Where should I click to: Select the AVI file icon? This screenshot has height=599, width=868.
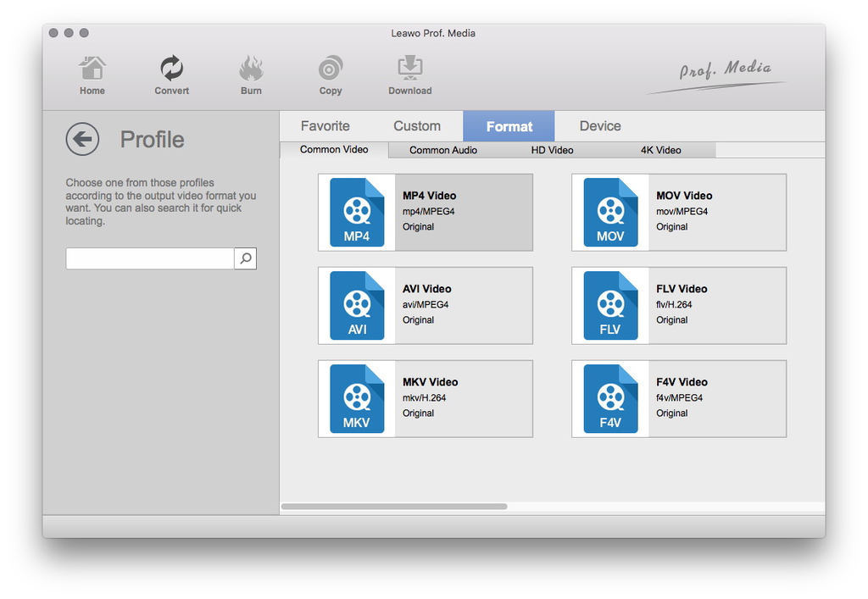[357, 305]
